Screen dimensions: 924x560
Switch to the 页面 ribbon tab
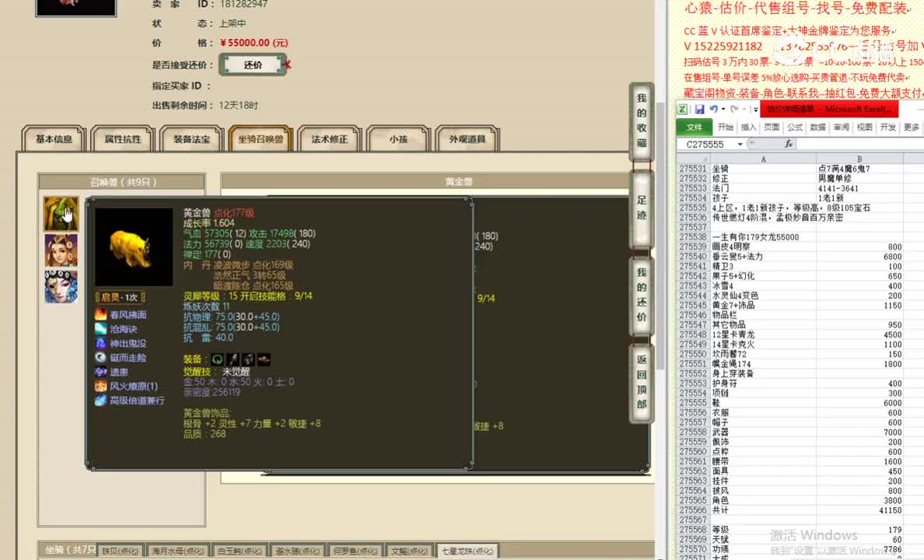(772, 128)
